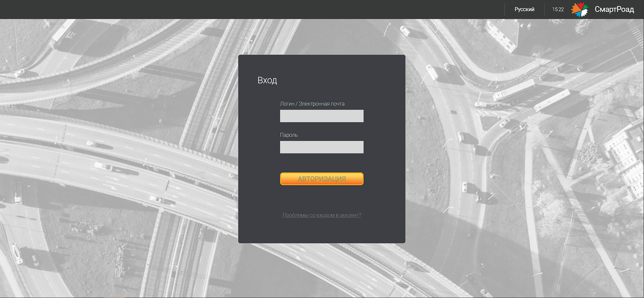Click the orange АВТОРИЗАЦИЯ button
This screenshot has width=644, height=298.
click(322, 179)
